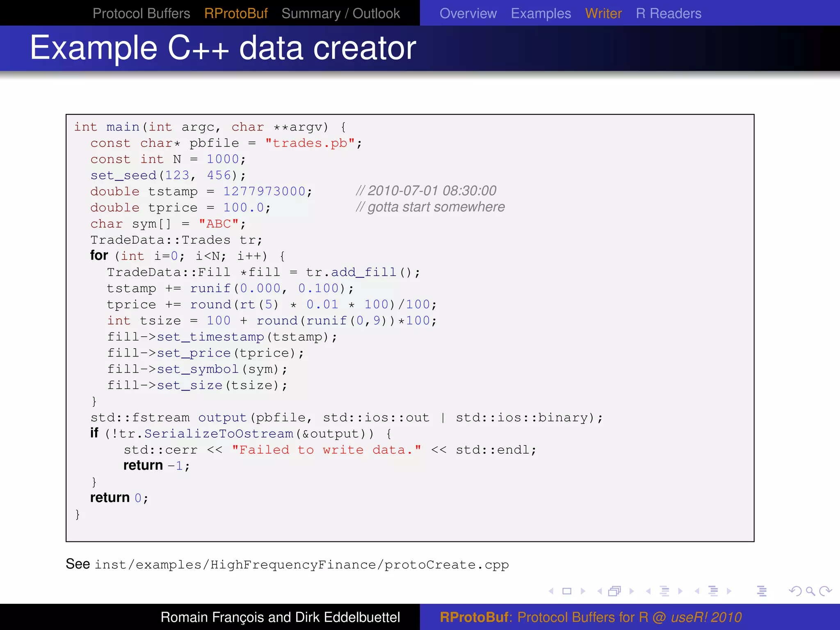Click the 'TradeData::Trades tr;' line
The image size is (840, 630).
pos(176,240)
